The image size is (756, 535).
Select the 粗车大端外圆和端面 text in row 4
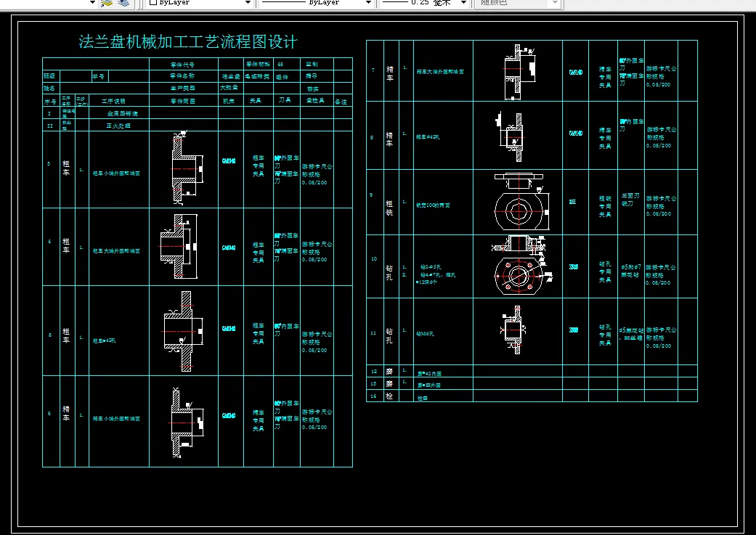116,251
